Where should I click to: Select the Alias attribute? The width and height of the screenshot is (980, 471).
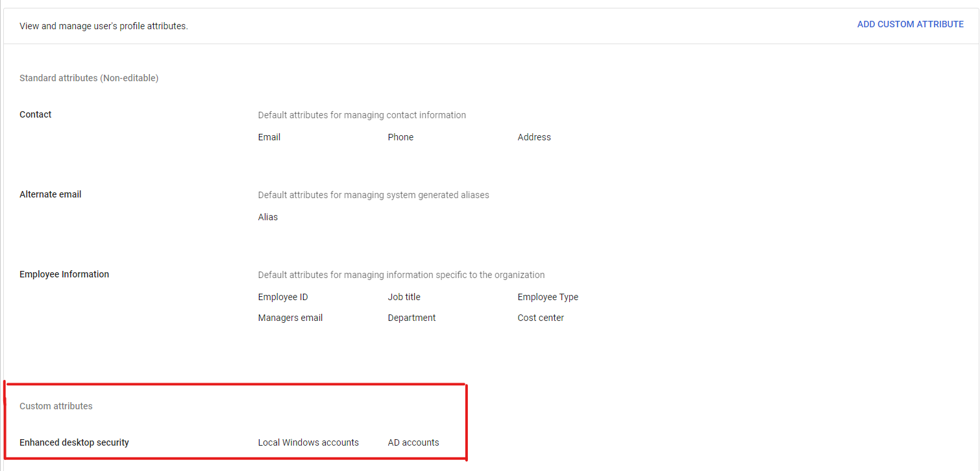point(268,217)
